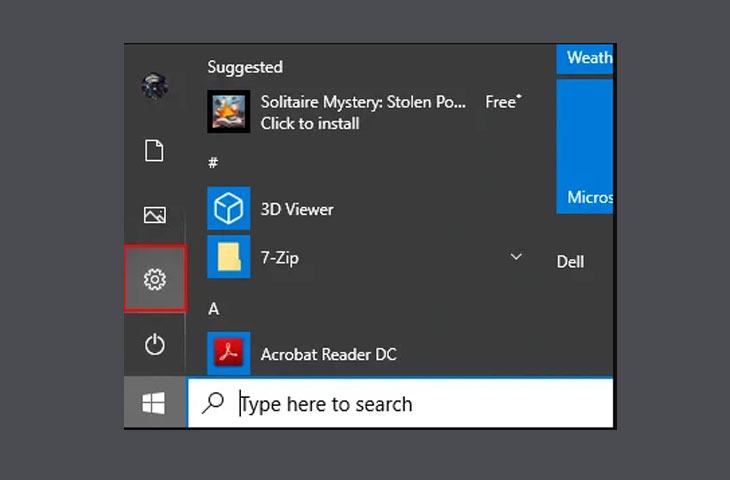Click in the 'Type here to search' box
The height and width of the screenshot is (480, 730).
pos(400,403)
